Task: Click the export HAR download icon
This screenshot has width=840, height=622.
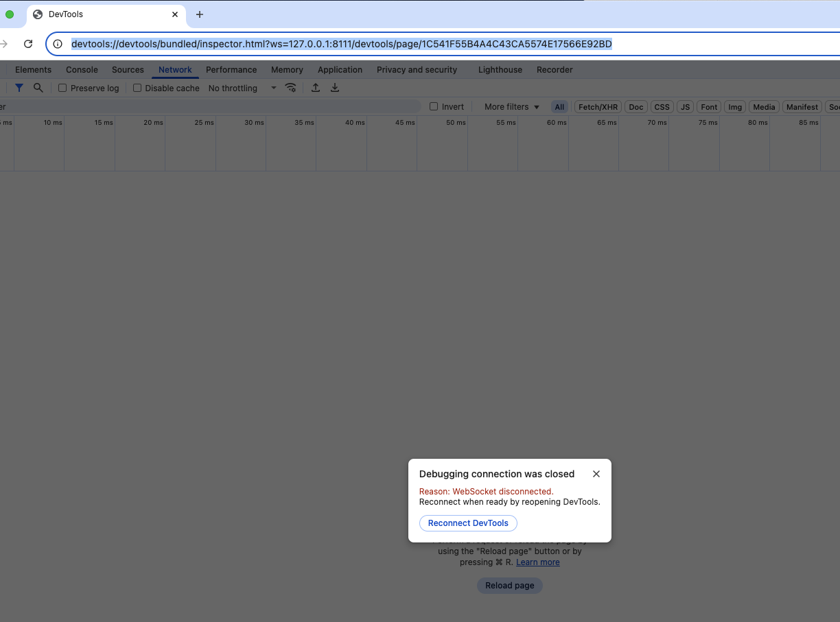Action: [335, 88]
